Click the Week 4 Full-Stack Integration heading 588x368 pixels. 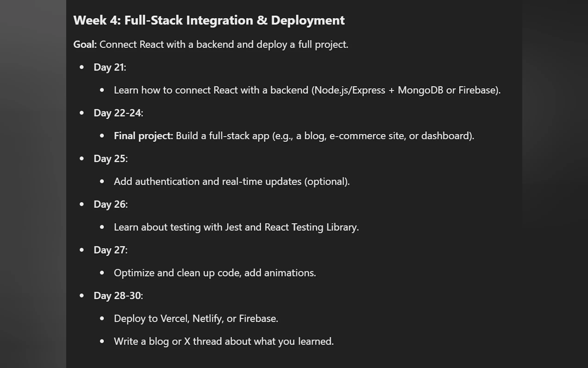(209, 20)
